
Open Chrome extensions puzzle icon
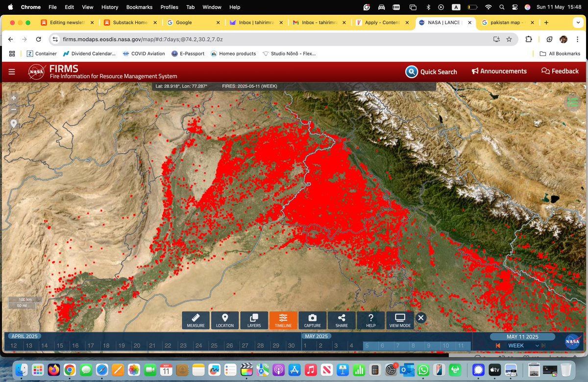pos(529,39)
